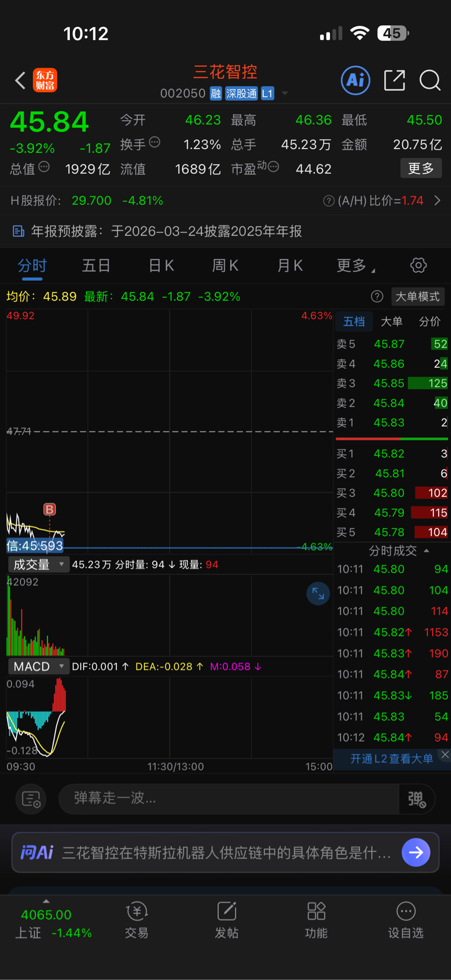
Task: Show 市盈 info via its circle icon
Action: (x=273, y=167)
